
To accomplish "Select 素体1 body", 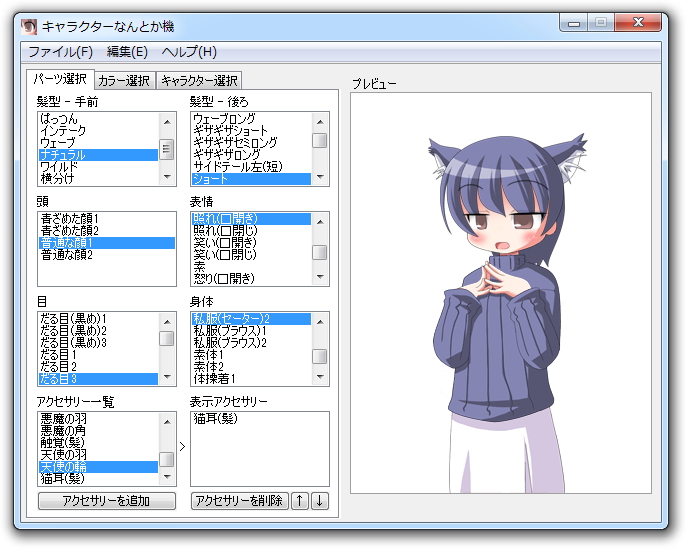I will 252,355.
